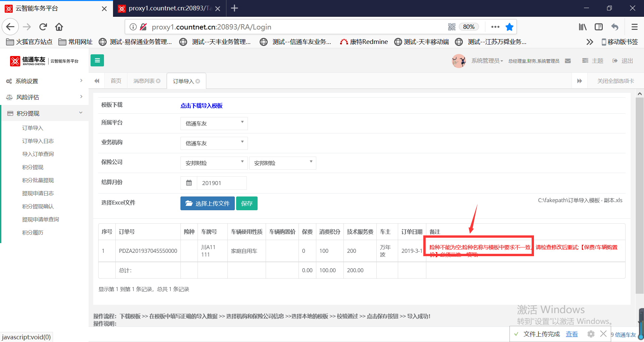Click the 结算月份 date input field

coord(221,183)
